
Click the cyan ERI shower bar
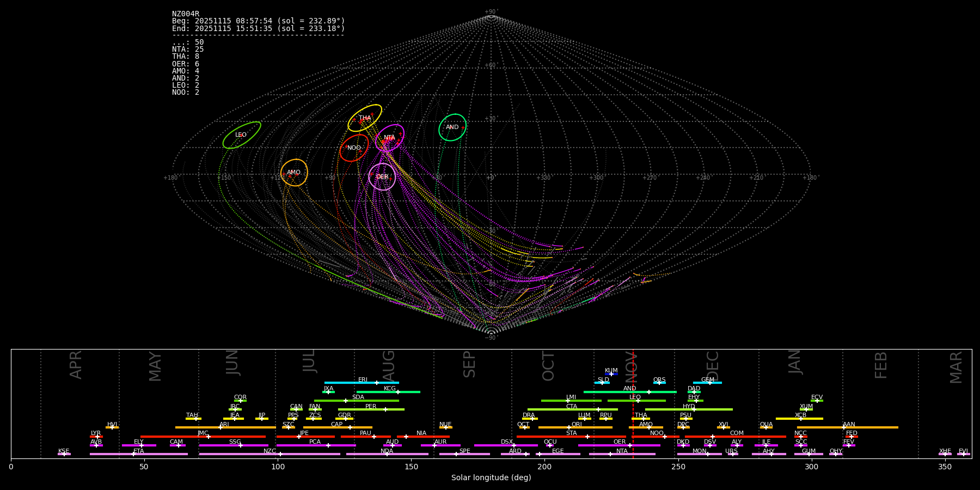pos(362,383)
